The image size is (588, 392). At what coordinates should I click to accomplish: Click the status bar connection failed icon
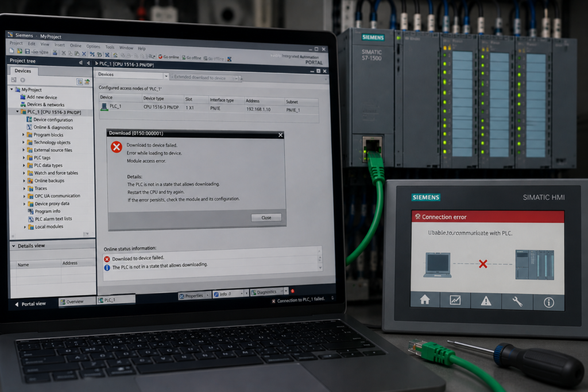(273, 301)
